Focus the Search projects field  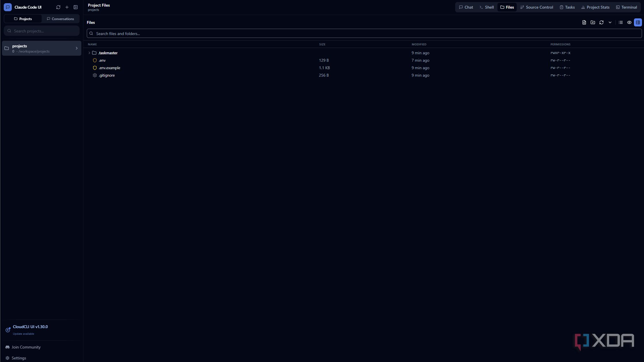point(42,31)
